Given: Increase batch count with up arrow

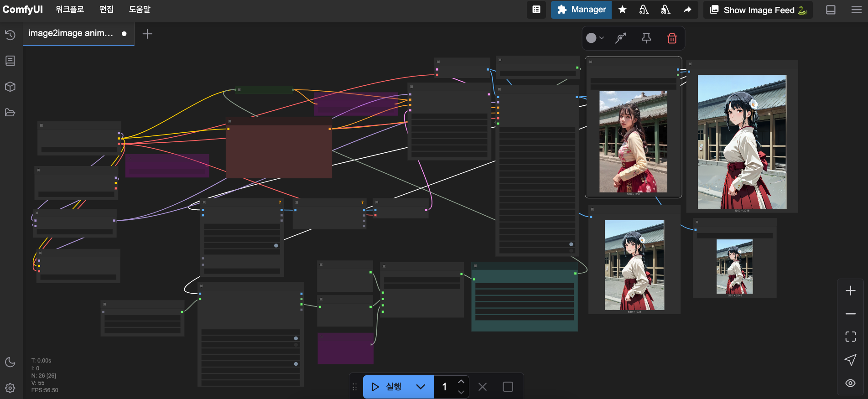Looking at the screenshot, I should click(x=461, y=382).
